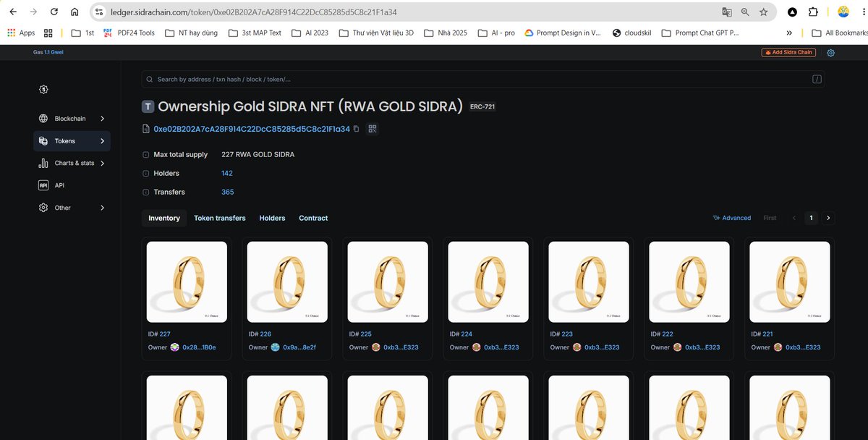Image resolution: width=868 pixels, height=440 pixels.
Task: Open NT hay dùng bookmark folder
Action: (192, 33)
